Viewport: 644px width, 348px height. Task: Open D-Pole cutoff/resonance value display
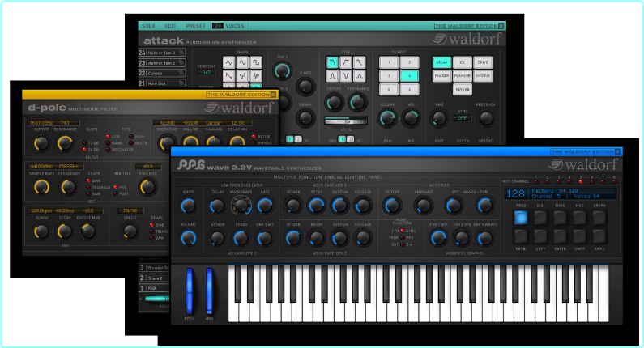(53, 122)
